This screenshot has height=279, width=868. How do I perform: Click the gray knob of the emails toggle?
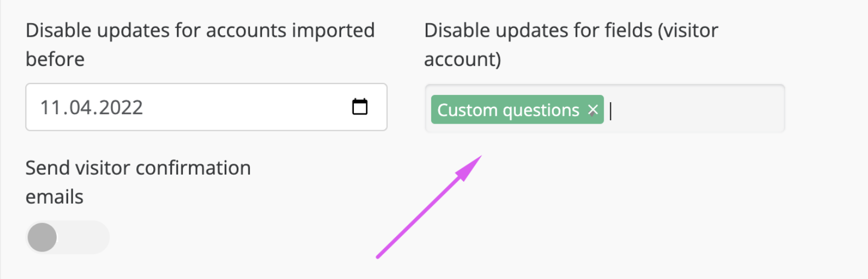pyautogui.click(x=42, y=237)
